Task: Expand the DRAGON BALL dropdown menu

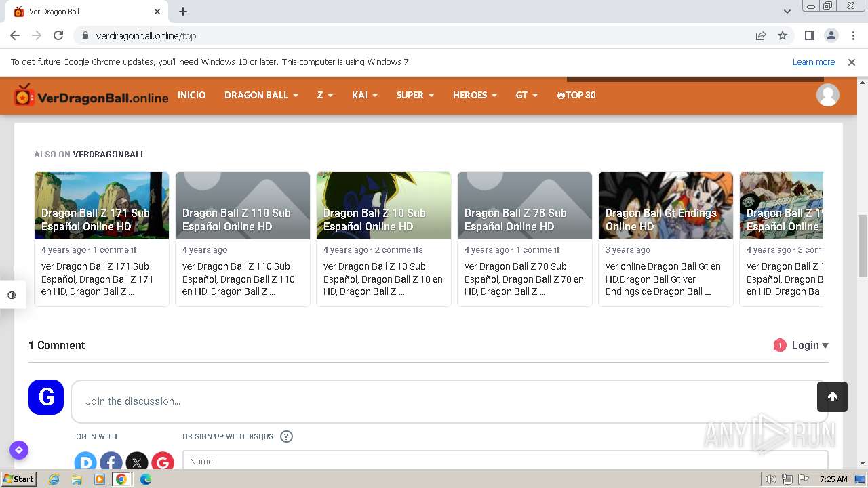Action: [261, 95]
